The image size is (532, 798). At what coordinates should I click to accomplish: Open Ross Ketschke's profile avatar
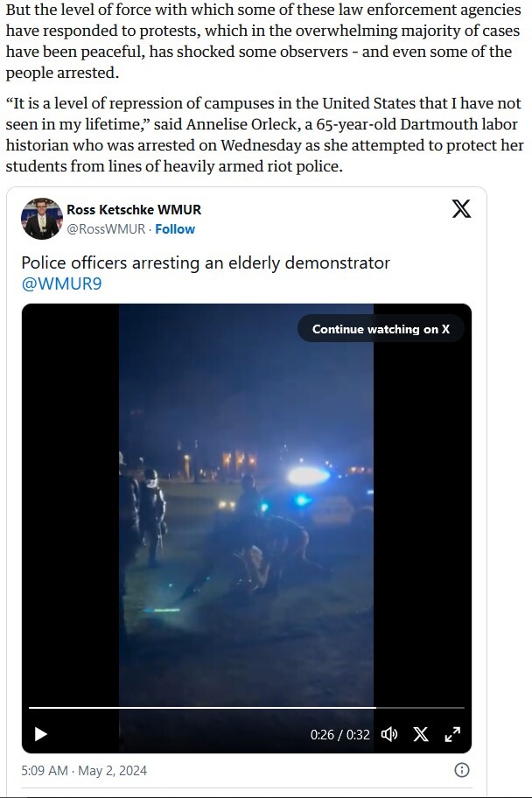(41, 219)
